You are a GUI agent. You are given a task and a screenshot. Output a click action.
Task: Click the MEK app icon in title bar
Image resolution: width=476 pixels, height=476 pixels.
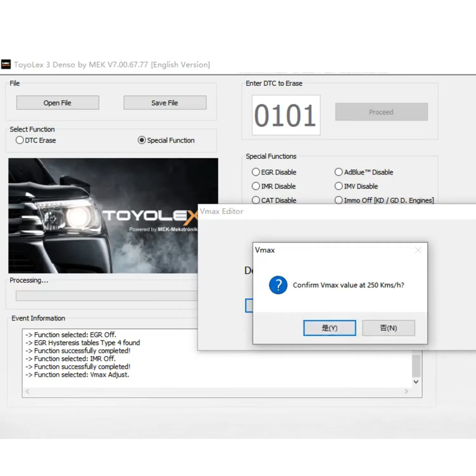click(6, 64)
